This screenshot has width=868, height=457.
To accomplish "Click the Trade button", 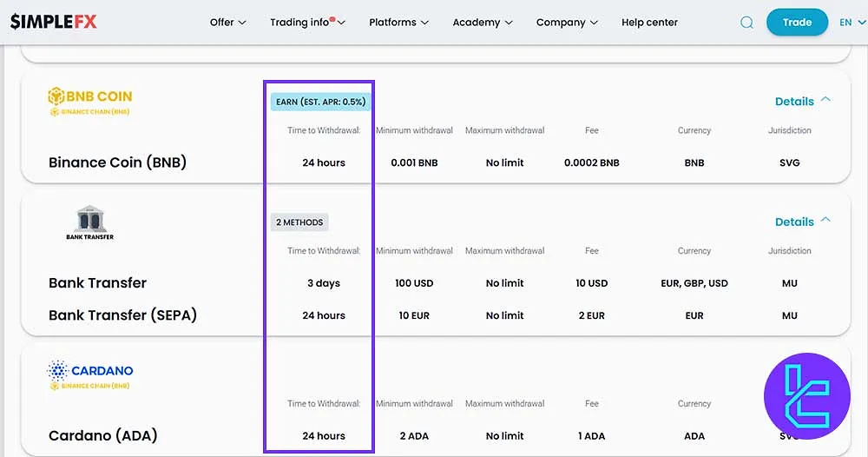I will pyautogui.click(x=797, y=23).
